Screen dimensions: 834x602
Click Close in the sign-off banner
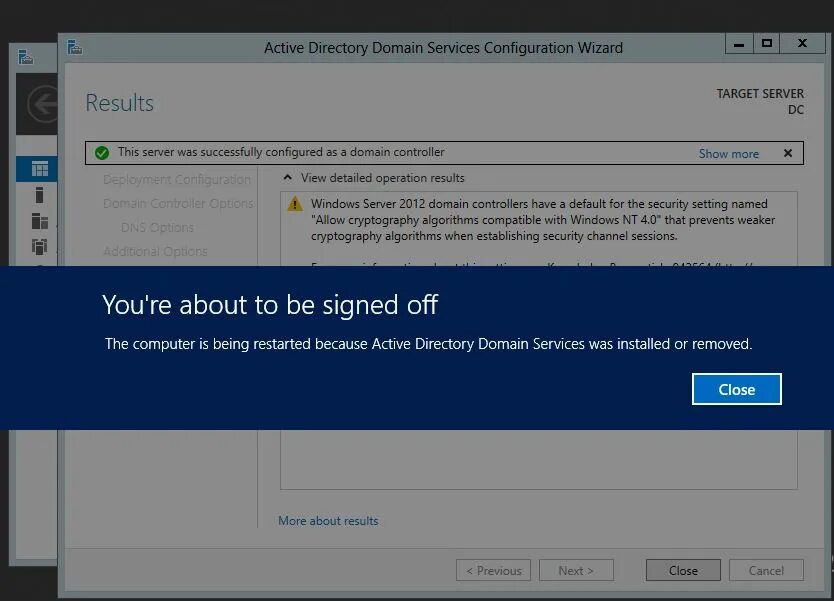click(736, 389)
